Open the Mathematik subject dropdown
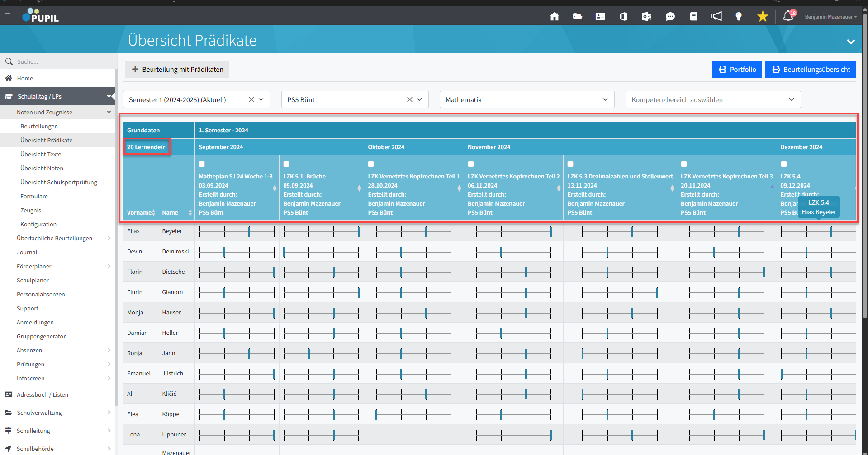Viewport: 868px width, 455px height. tap(526, 99)
